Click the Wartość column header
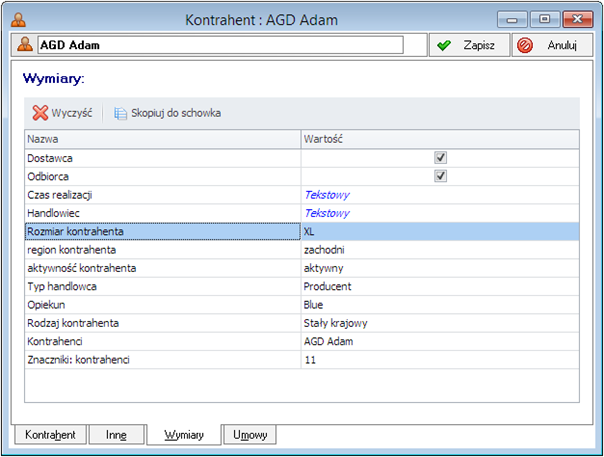This screenshot has height=457, width=604. pos(440,139)
